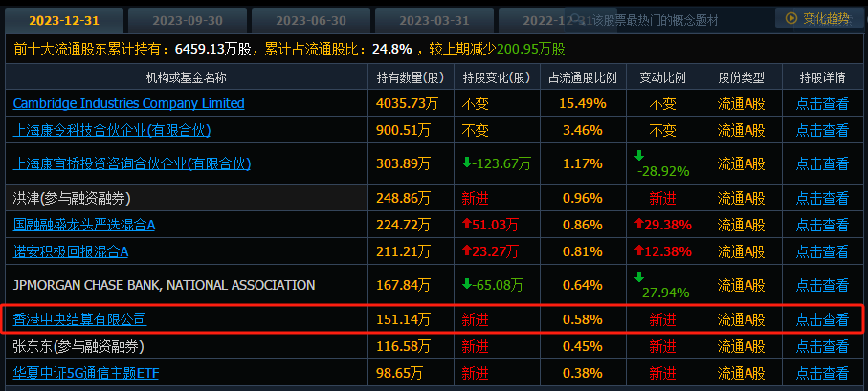This screenshot has width=868, height=391.
Task: Open 上海康令科技合伙企业 shareholder link
Action: 112,131
